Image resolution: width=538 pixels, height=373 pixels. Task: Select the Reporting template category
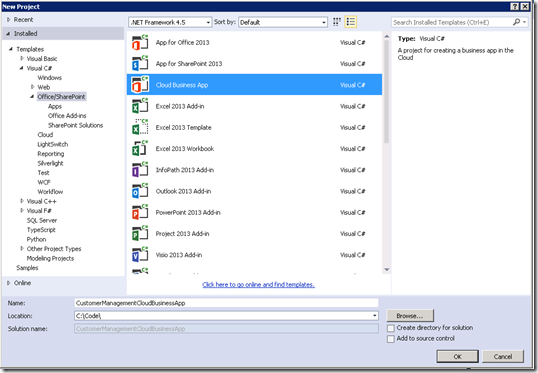pos(50,154)
